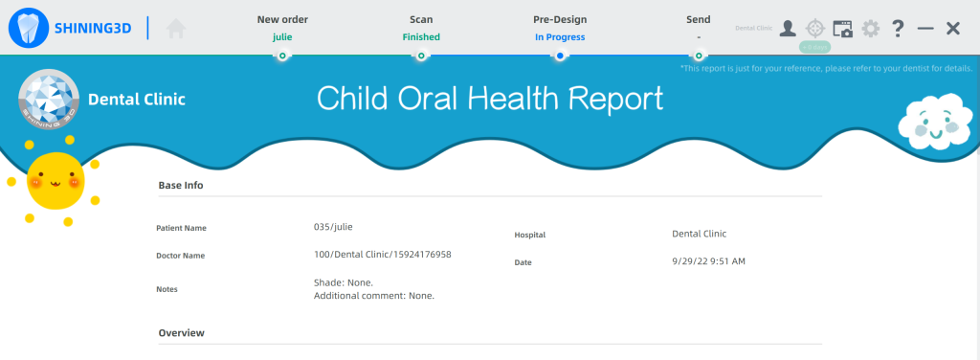Minimize the application window
Viewport: 980px width, 360px height.
pos(925,28)
